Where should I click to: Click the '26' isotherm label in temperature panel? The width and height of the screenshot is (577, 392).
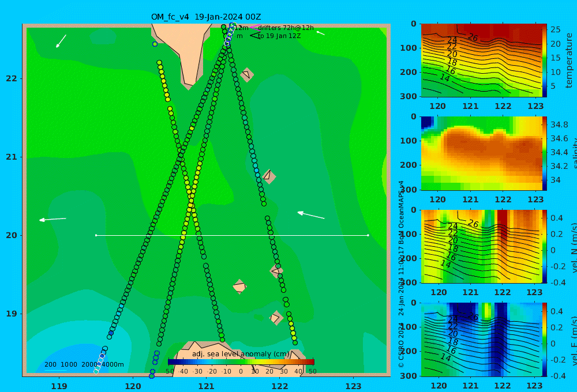pyautogui.click(x=473, y=37)
